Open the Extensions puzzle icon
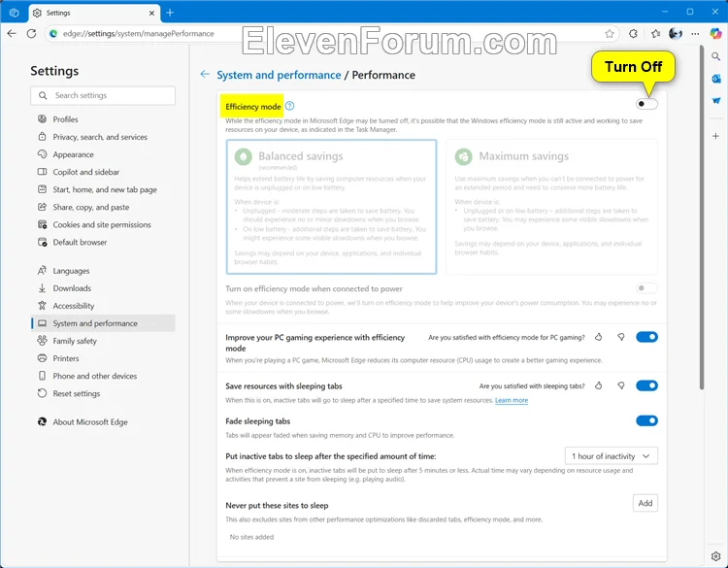Viewport: 728px width, 568px height. point(633,33)
